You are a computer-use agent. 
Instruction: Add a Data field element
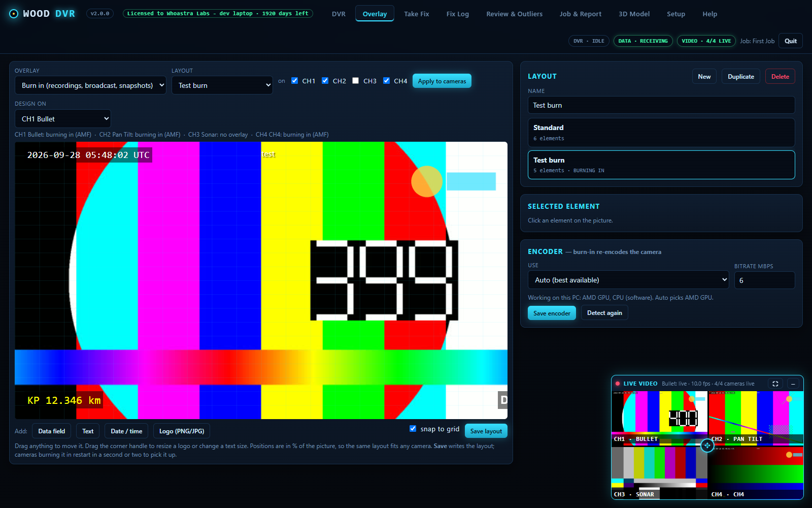[x=51, y=431]
